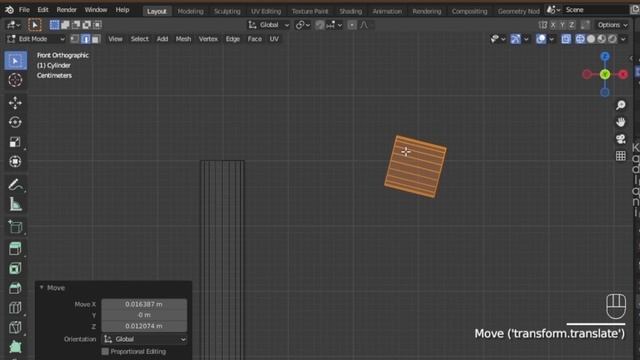Select the Rotate tool
The height and width of the screenshot is (360, 640).
[16, 122]
